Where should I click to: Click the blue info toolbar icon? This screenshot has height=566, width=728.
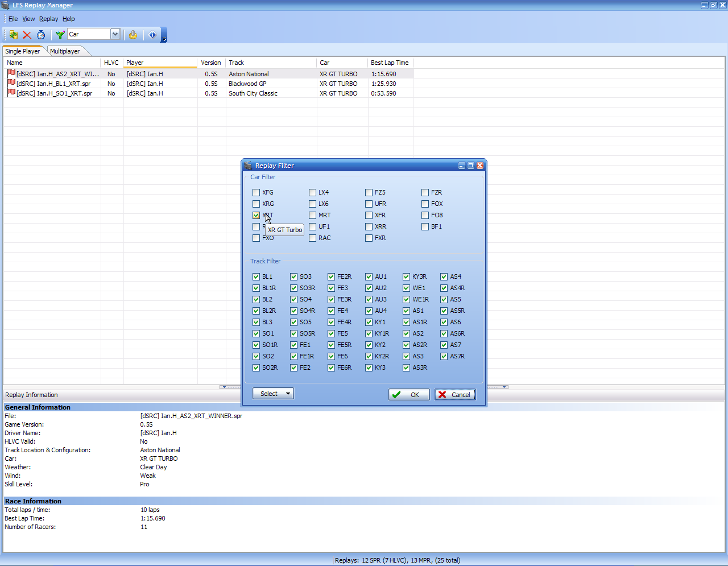[x=152, y=35]
